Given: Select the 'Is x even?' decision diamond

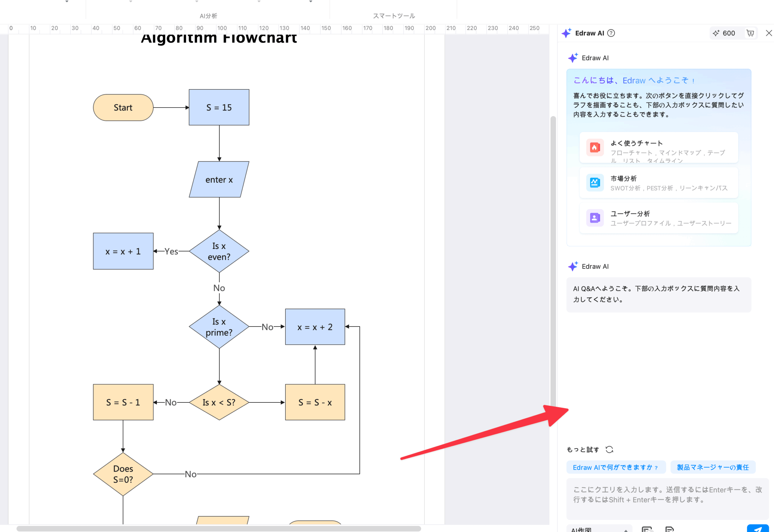Looking at the screenshot, I should click(x=219, y=251).
